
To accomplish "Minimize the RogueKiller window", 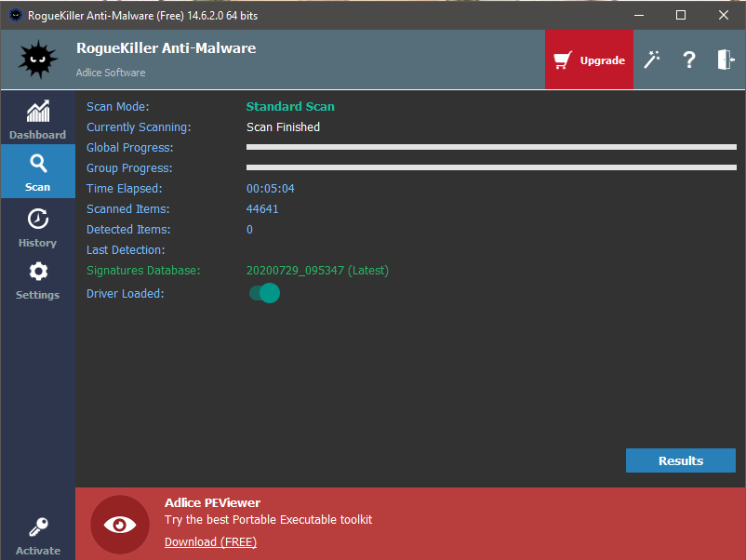I will [639, 15].
